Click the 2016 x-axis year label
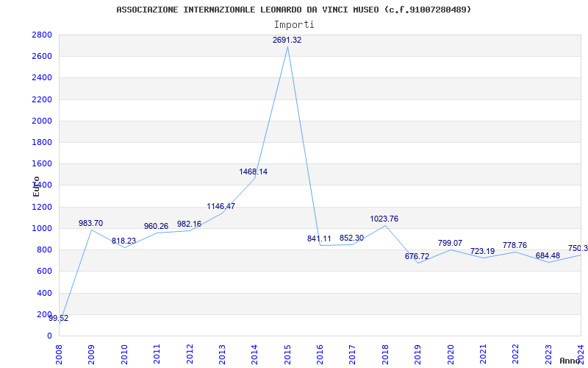Screen dimensions: 588x368 320,354
